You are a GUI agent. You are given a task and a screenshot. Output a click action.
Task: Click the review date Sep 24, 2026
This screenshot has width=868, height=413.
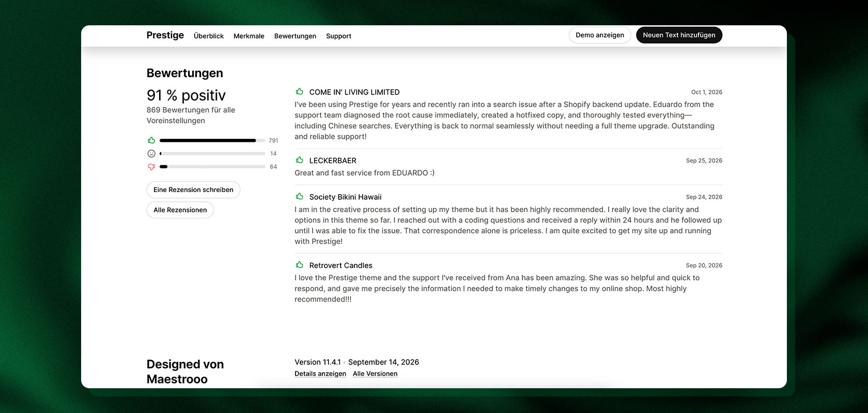click(x=704, y=197)
